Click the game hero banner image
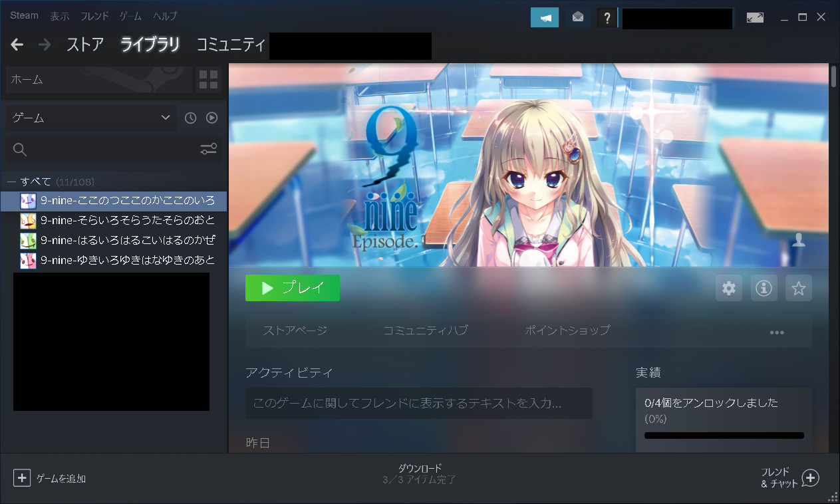The image size is (840, 504). 529,165
